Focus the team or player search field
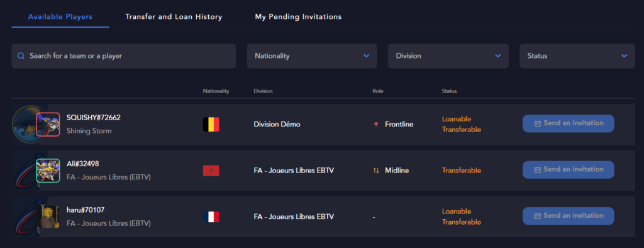This screenshot has height=248, width=644. coord(124,56)
